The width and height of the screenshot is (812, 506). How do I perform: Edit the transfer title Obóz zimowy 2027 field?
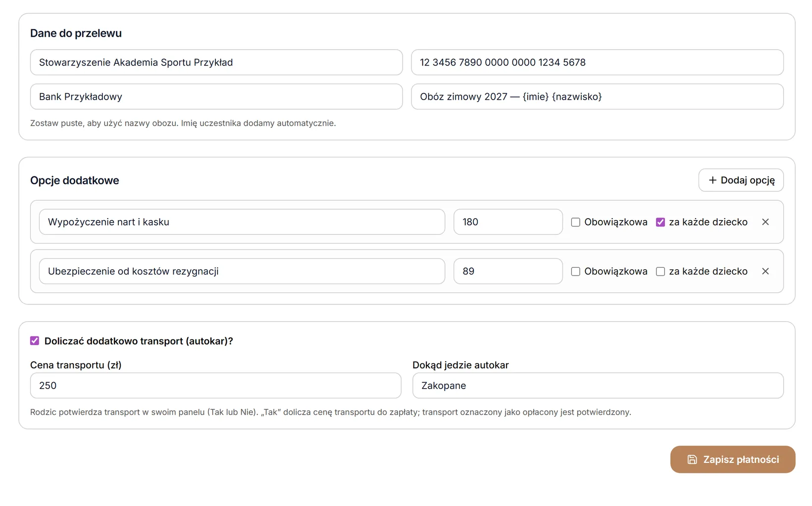pos(597,97)
